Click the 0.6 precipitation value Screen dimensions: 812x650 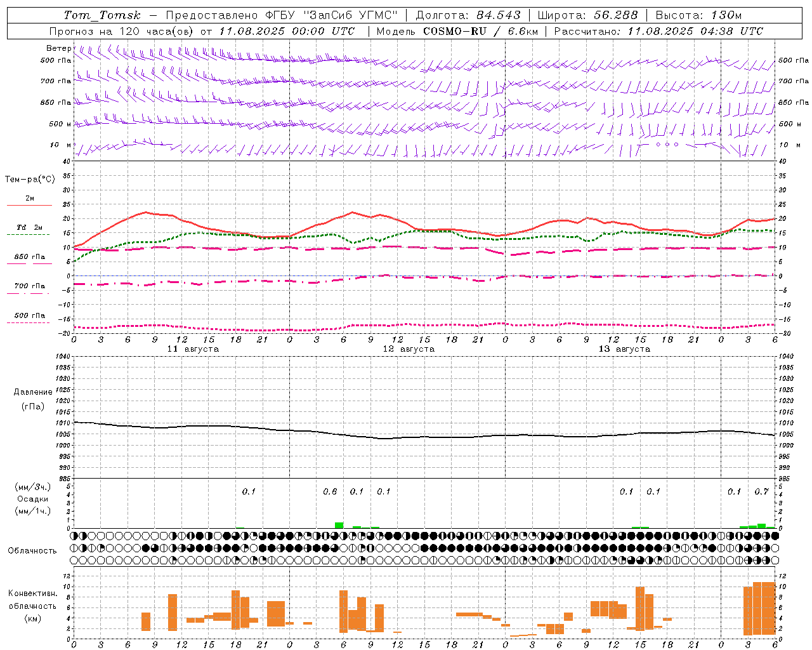pos(330,491)
